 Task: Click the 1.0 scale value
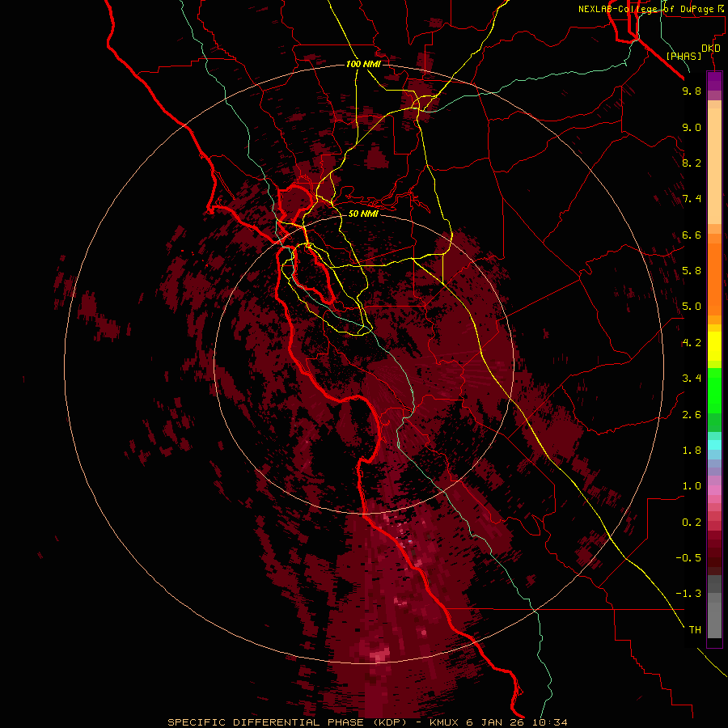click(692, 486)
